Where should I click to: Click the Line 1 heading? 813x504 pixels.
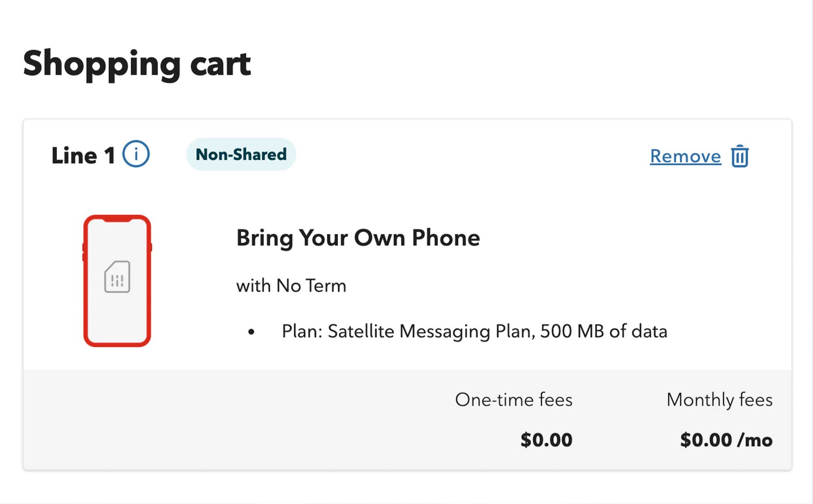point(83,155)
